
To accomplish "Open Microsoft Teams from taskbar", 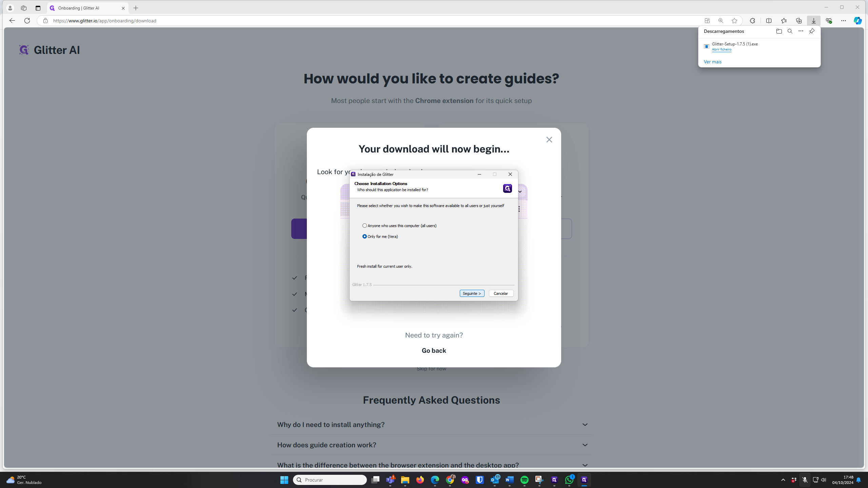I will click(x=390, y=480).
